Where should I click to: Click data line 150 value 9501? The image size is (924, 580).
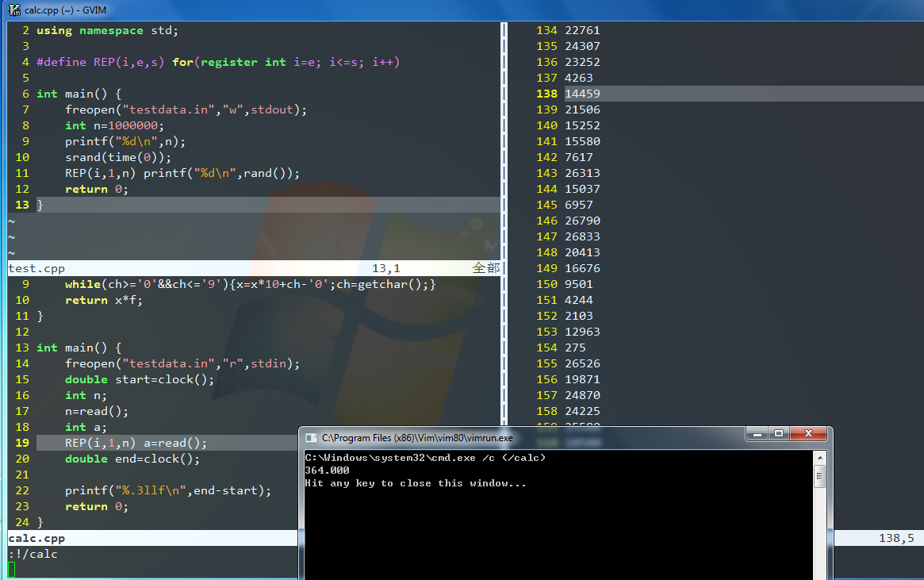pos(579,285)
